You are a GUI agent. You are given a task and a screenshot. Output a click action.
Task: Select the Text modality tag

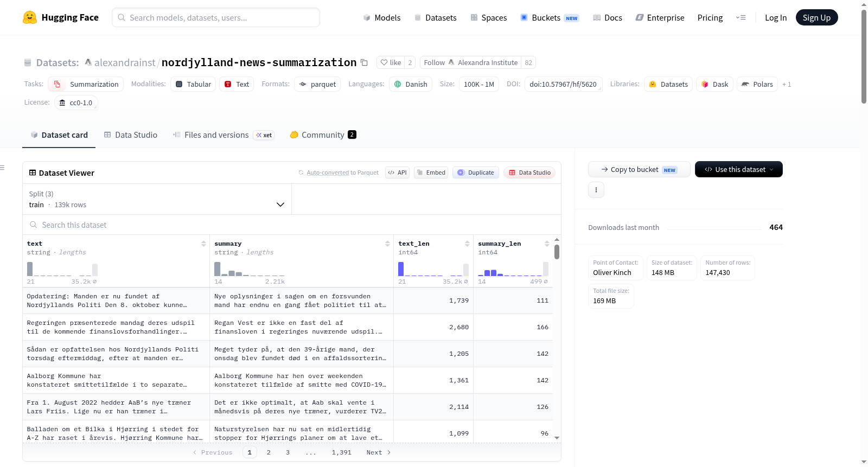click(x=237, y=84)
